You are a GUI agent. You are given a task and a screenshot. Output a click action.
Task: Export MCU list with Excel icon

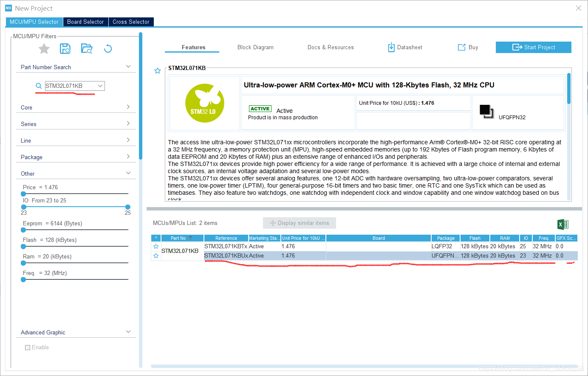click(x=563, y=224)
